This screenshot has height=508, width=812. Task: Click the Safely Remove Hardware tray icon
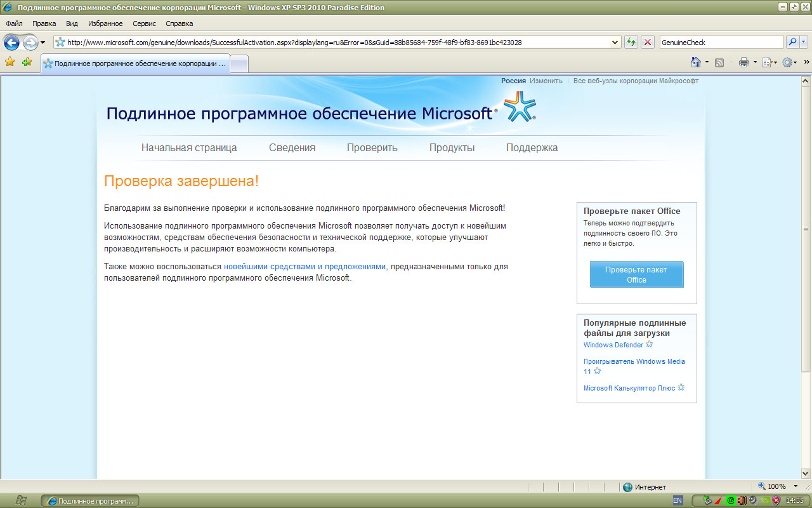[x=707, y=500]
